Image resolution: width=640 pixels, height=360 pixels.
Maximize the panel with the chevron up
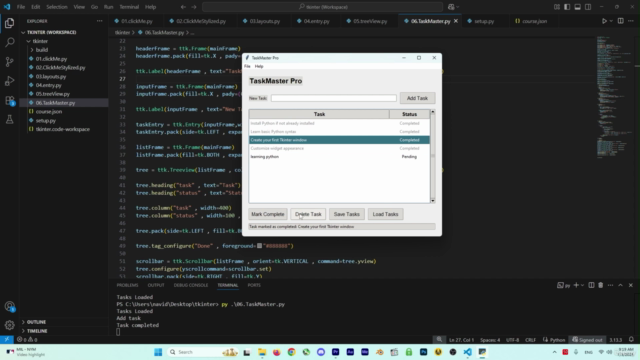pyautogui.click(x=620, y=285)
